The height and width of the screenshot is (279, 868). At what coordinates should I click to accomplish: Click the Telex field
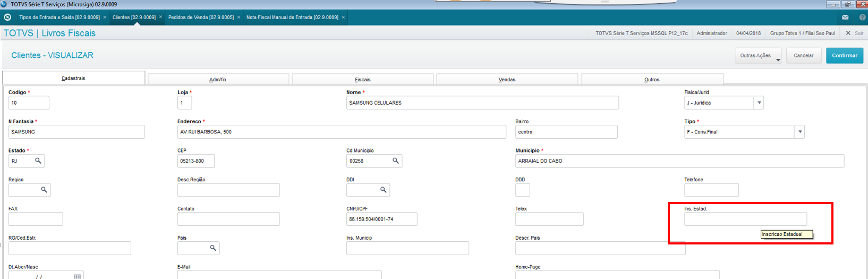(x=549, y=219)
